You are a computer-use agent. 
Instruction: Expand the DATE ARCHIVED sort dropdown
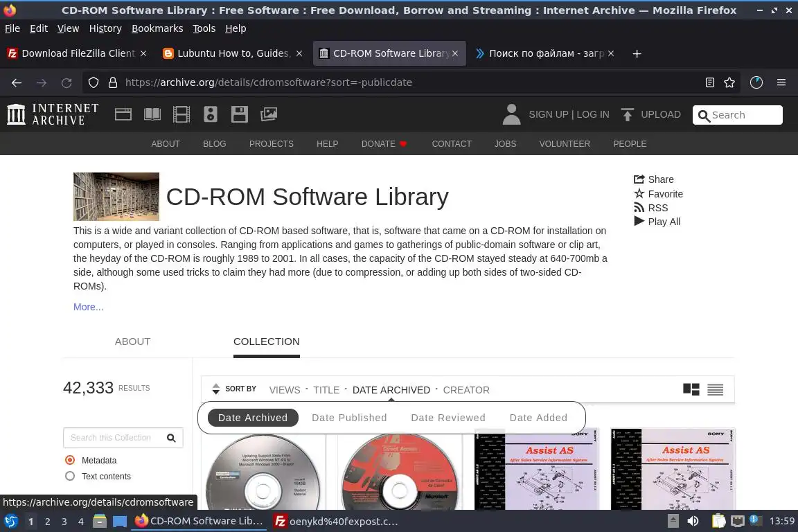(x=391, y=390)
